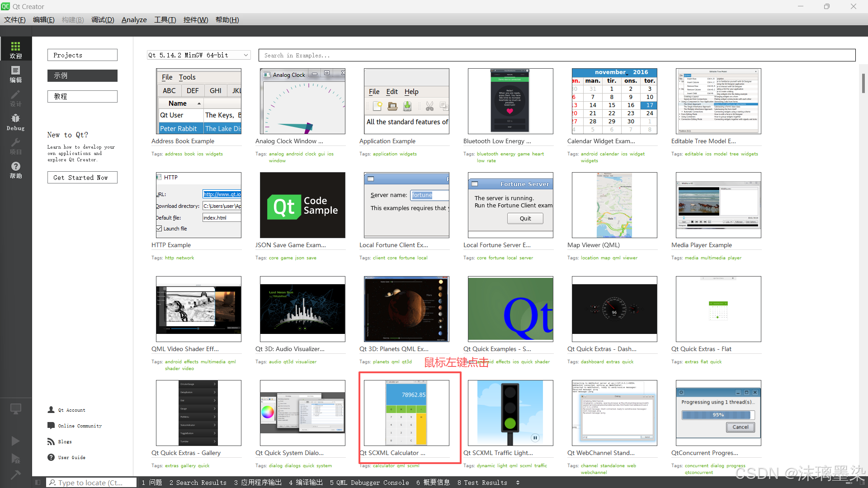Click the green Run play icon

coord(15,441)
